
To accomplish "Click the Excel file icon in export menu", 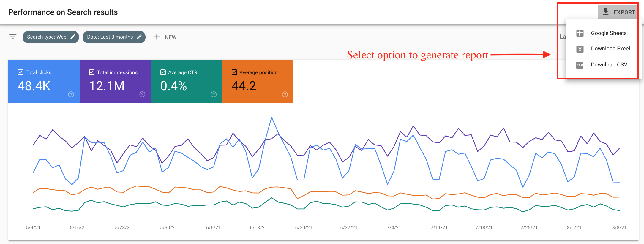I will coord(580,49).
